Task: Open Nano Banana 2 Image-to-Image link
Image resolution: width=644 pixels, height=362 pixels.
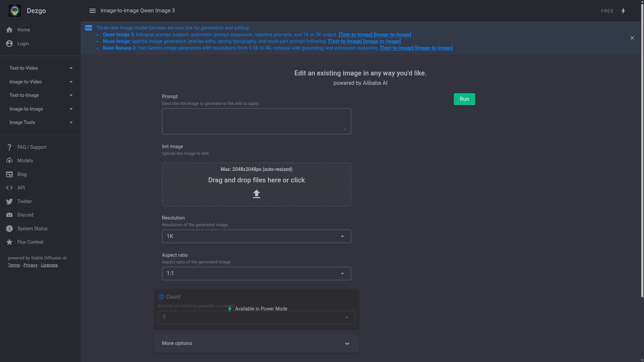Action: pyautogui.click(x=434, y=48)
